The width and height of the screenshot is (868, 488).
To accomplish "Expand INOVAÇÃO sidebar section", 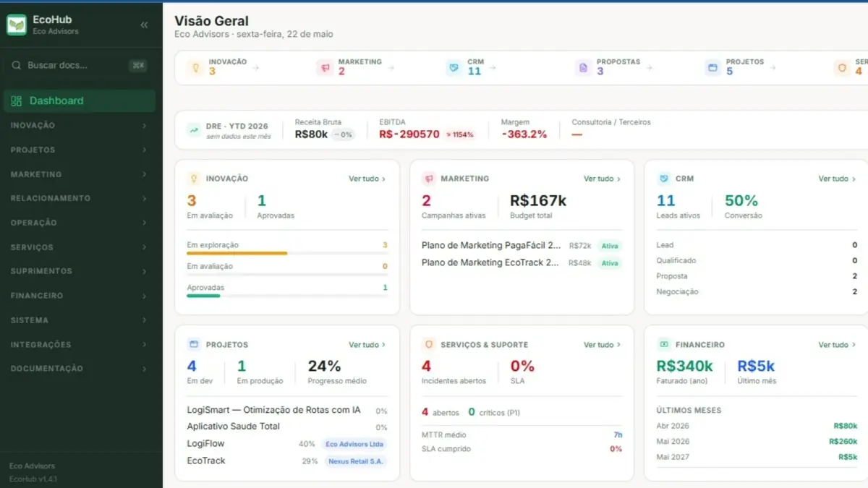I will coord(78,126).
